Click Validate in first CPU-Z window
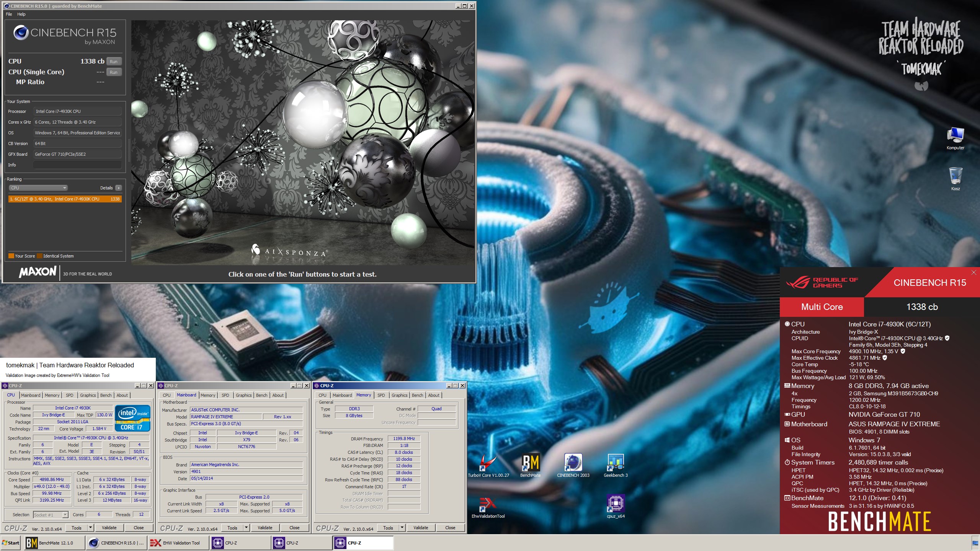980x551 pixels. [x=109, y=528]
